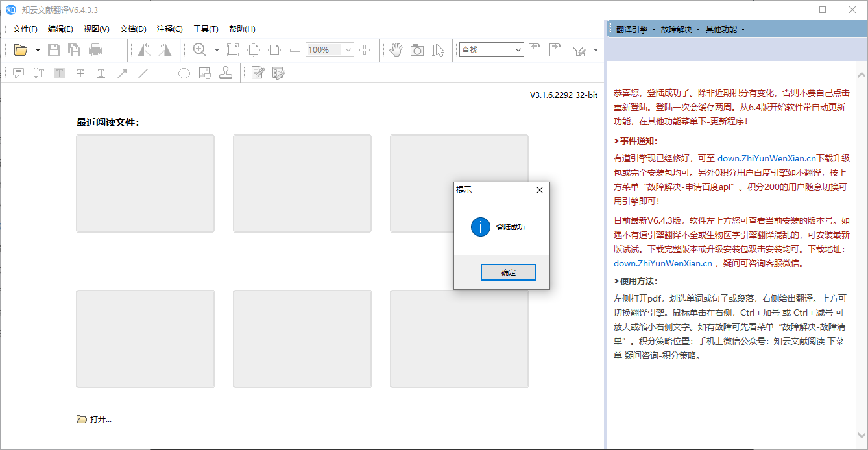
Task: Click the first recent file thumbnail in bottom row
Action: pos(145,339)
